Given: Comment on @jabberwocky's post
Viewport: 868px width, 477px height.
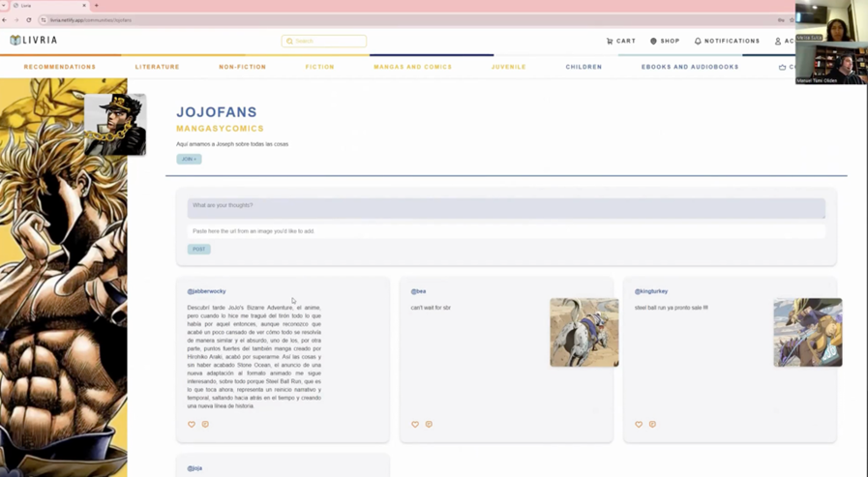Looking at the screenshot, I should [205, 425].
